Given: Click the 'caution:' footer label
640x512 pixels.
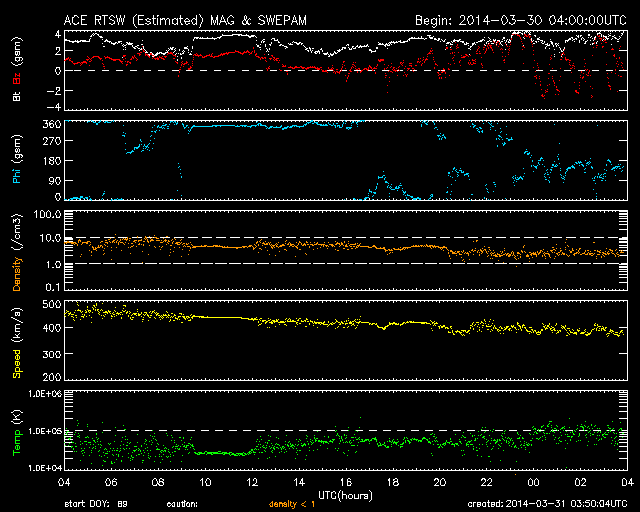Looking at the screenshot, I should point(182,504).
